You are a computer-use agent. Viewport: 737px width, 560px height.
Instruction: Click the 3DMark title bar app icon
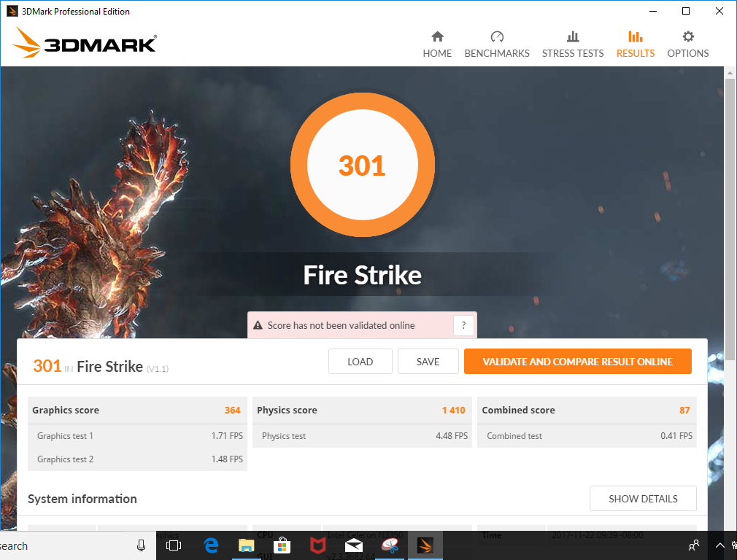coord(12,11)
